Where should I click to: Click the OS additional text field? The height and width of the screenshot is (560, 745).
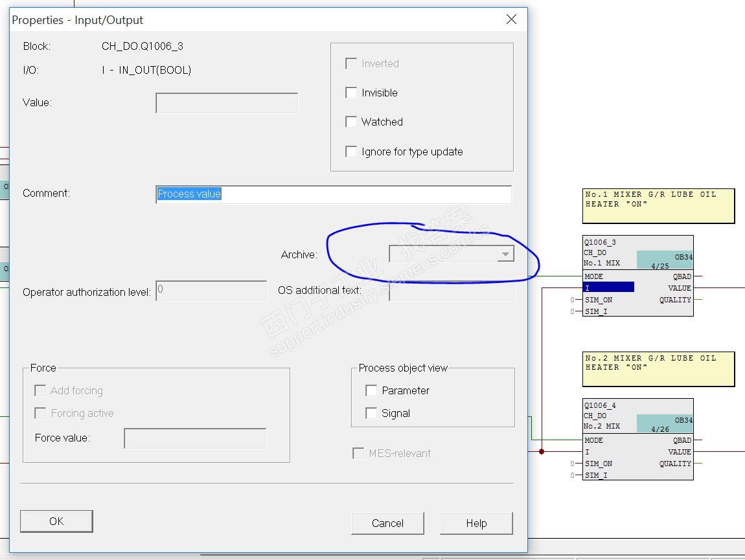(x=452, y=291)
